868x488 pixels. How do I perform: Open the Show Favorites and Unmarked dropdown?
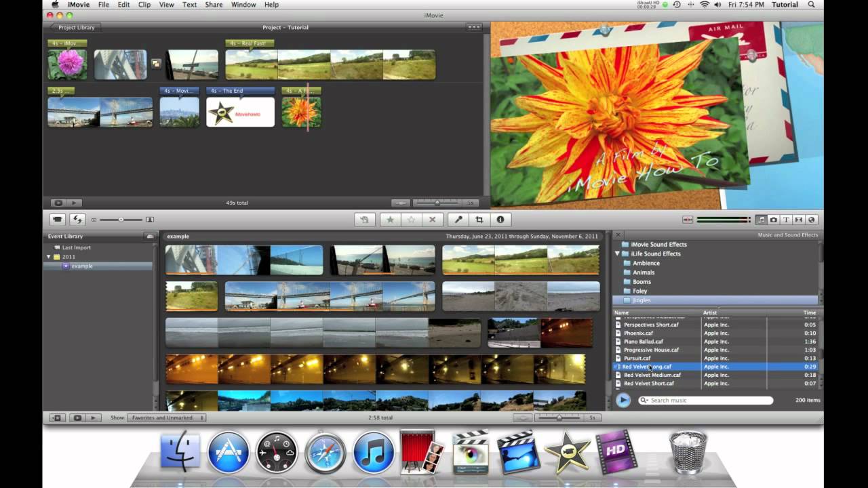point(167,418)
